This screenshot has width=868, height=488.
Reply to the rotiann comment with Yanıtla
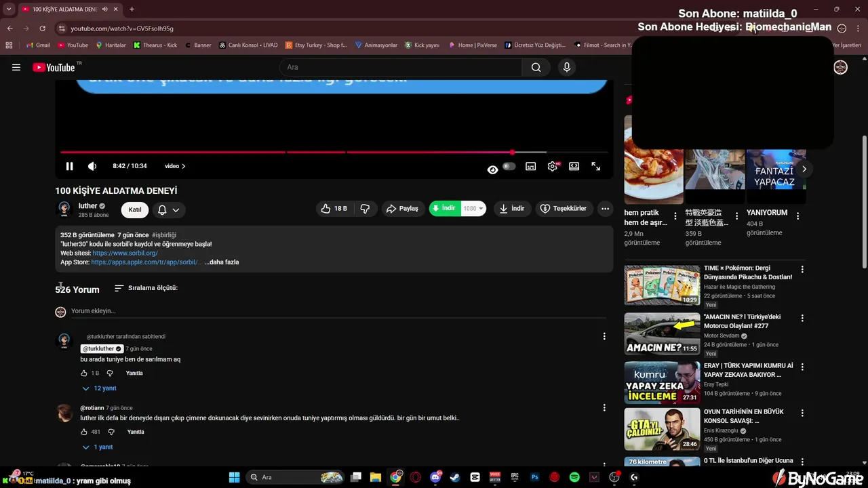pos(136,432)
